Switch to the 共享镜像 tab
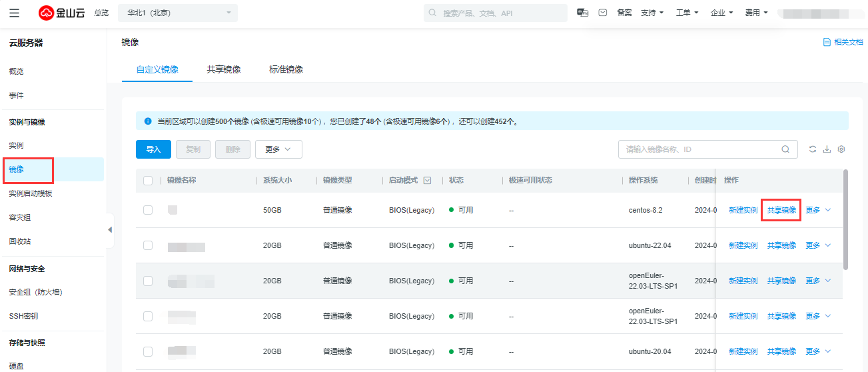Screen dimensions: 868x372 tap(224, 69)
